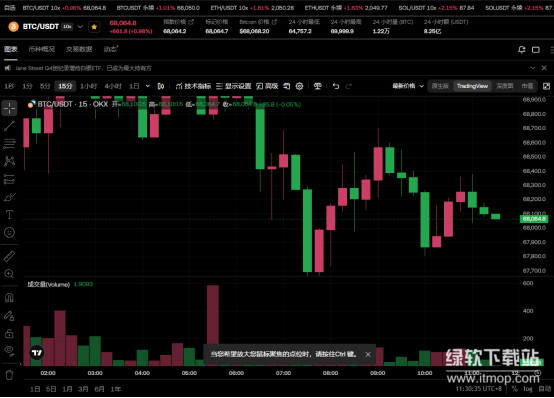Delete drawings with trash icon
554x398 pixels.
click(x=10, y=375)
